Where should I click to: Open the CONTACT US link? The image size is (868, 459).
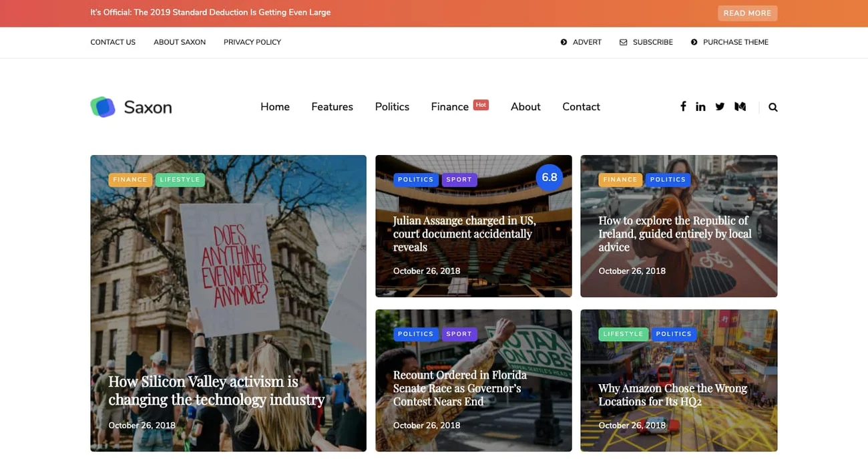(x=113, y=42)
